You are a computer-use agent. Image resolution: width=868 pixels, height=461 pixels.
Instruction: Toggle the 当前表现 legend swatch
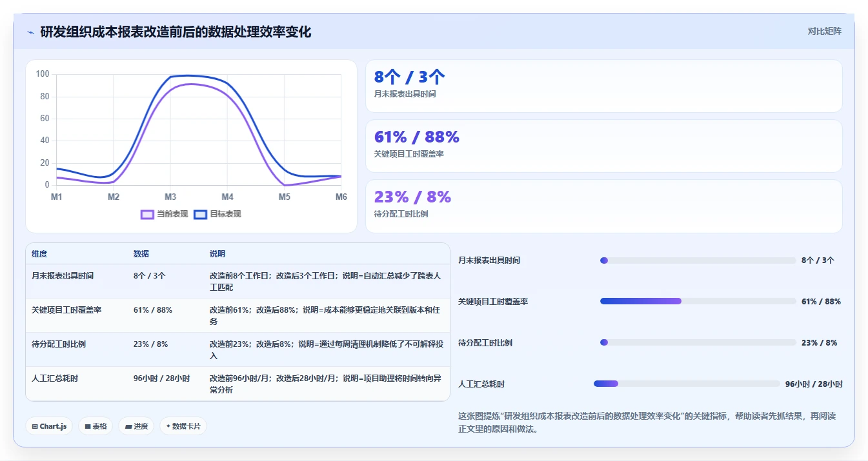[147, 214]
